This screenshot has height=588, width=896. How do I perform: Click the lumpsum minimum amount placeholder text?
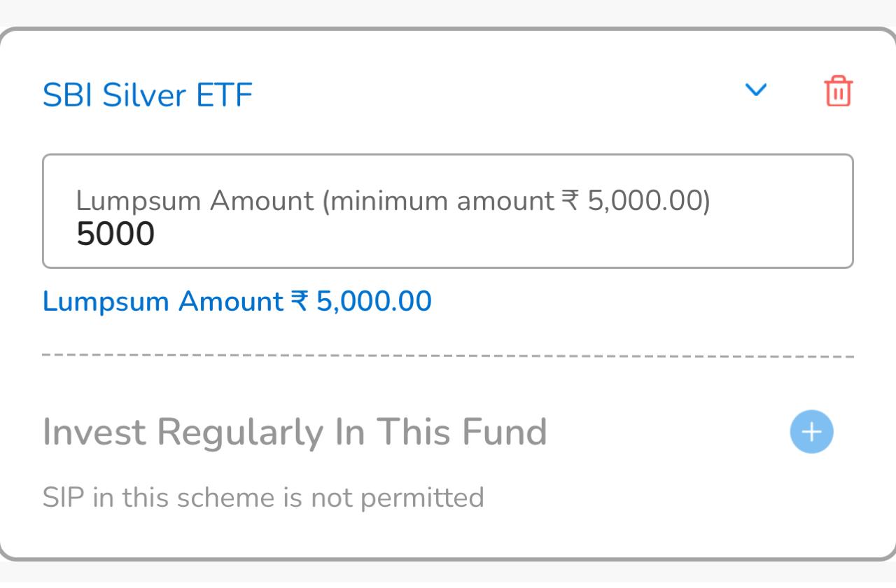[394, 201]
